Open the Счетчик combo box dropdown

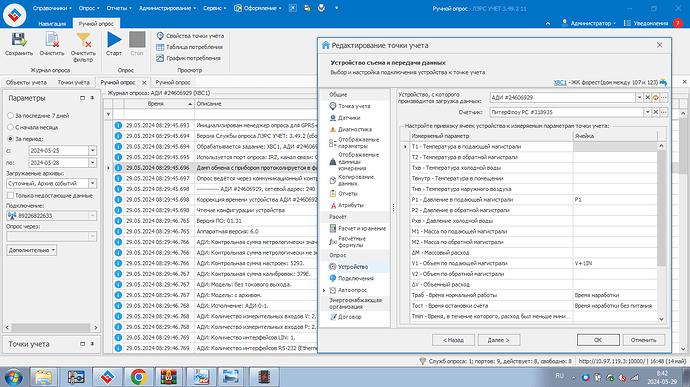647,112
